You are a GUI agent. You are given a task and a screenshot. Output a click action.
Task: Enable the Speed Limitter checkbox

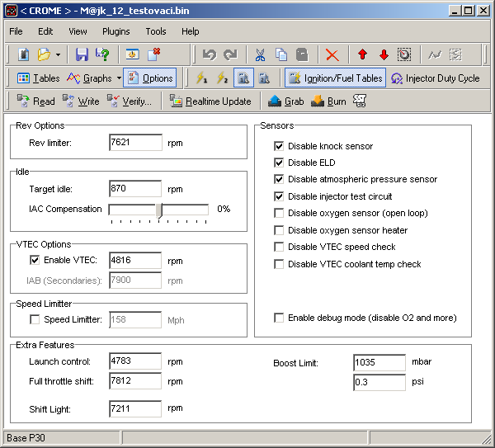point(35,319)
